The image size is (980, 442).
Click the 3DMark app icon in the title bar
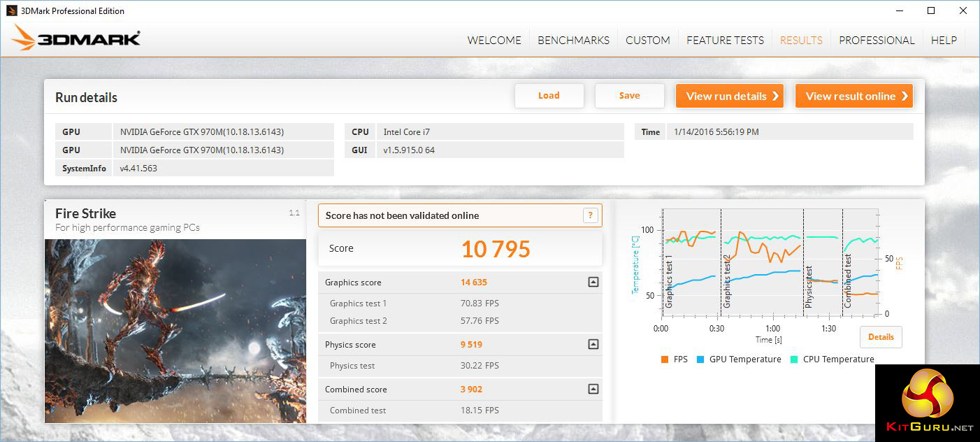pyautogui.click(x=12, y=10)
